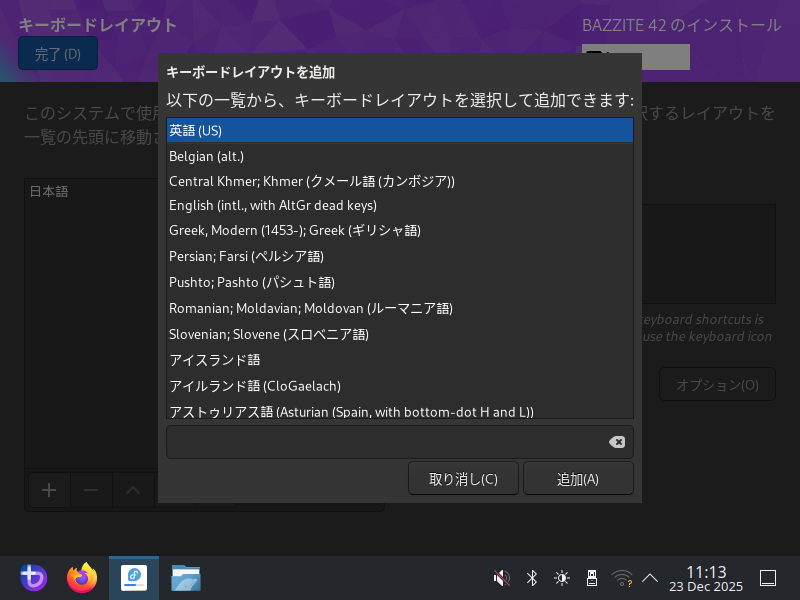This screenshot has width=800, height=600.
Task: Pick English (intl., with AltGr dead keys)
Action: [399, 206]
